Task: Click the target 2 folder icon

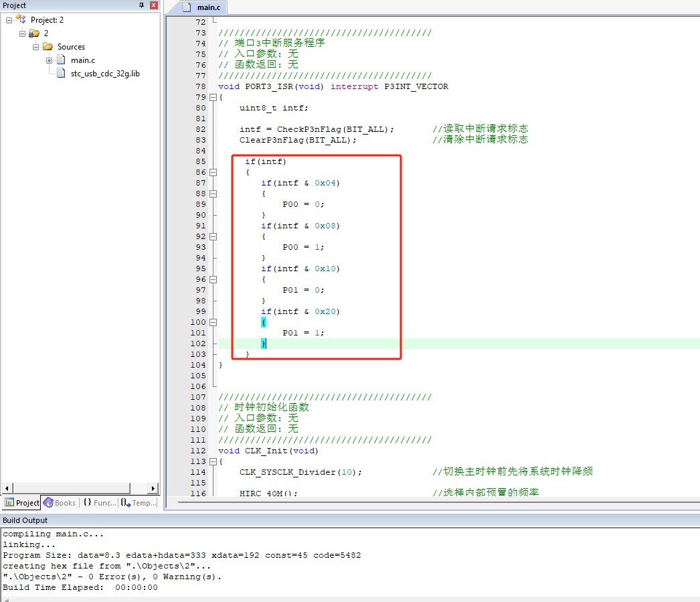Action: tap(34, 33)
